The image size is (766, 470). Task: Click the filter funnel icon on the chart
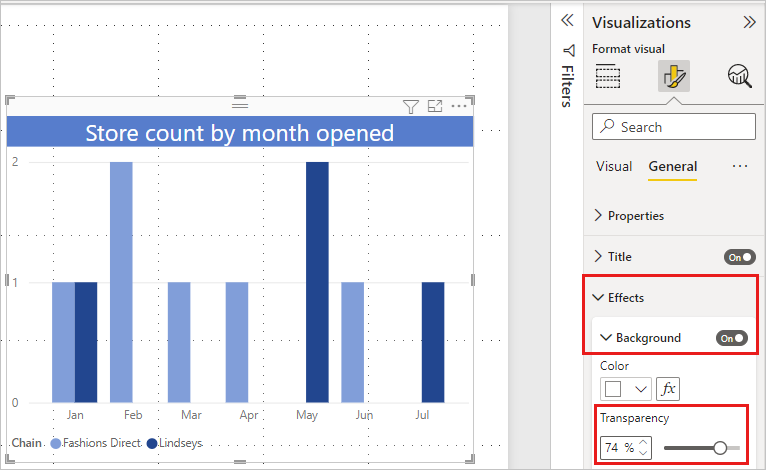pyautogui.click(x=410, y=107)
